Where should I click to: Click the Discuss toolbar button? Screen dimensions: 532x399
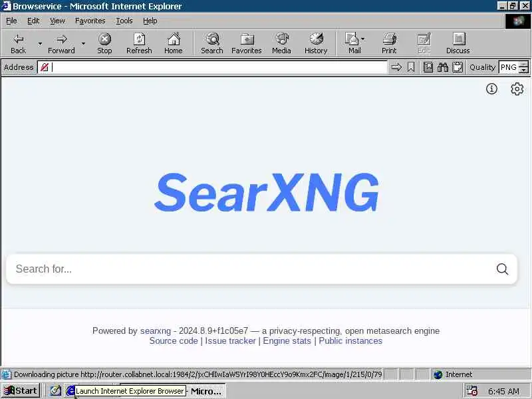tap(458, 43)
